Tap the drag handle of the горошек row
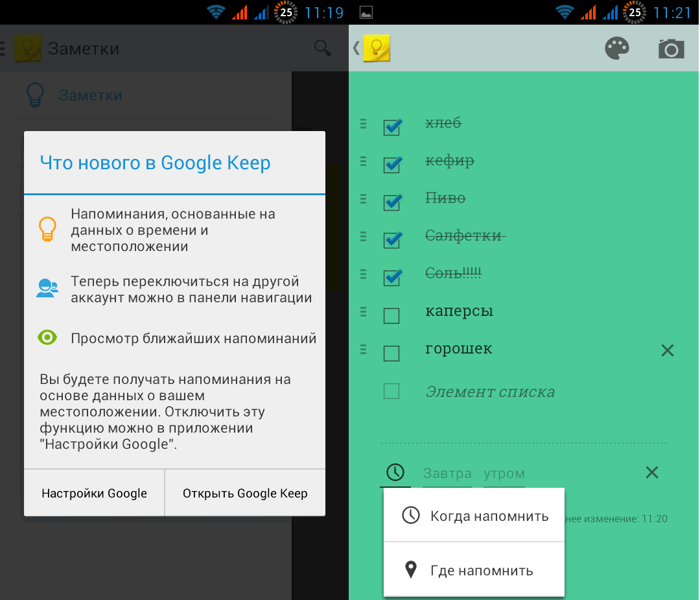This screenshot has height=600, width=700. (364, 350)
